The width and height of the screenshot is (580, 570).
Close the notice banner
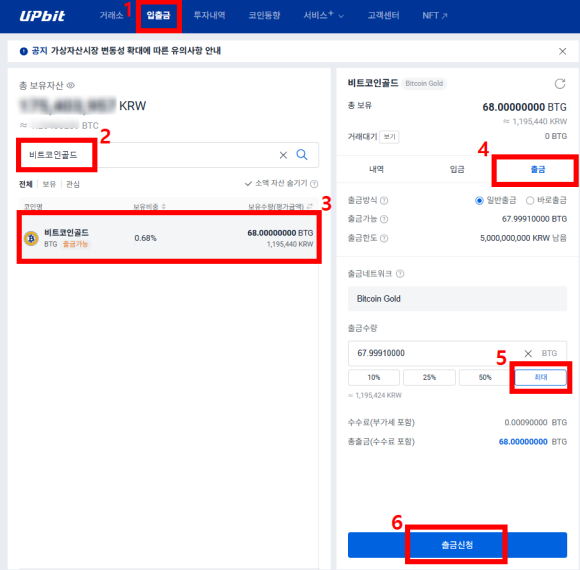(x=562, y=51)
